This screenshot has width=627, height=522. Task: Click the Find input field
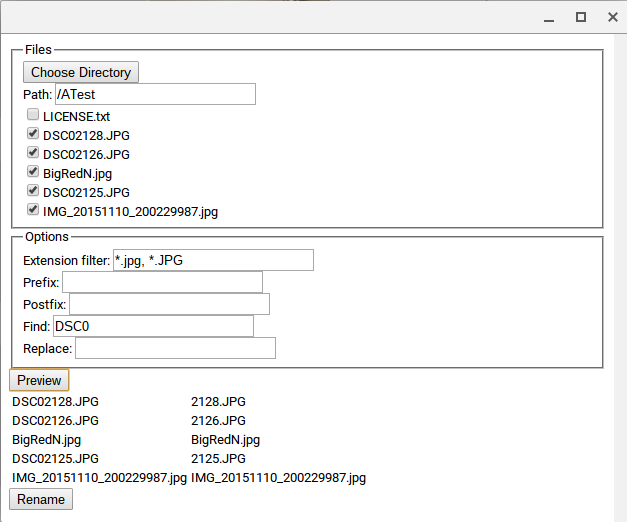pyautogui.click(x=153, y=326)
